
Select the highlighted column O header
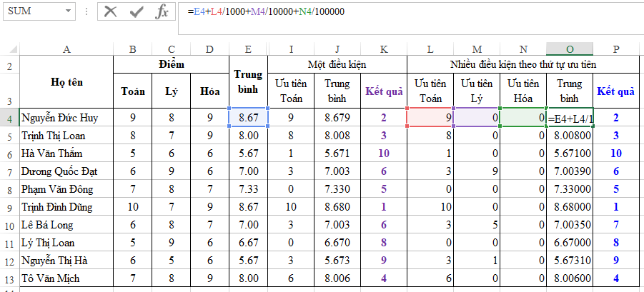(570, 49)
